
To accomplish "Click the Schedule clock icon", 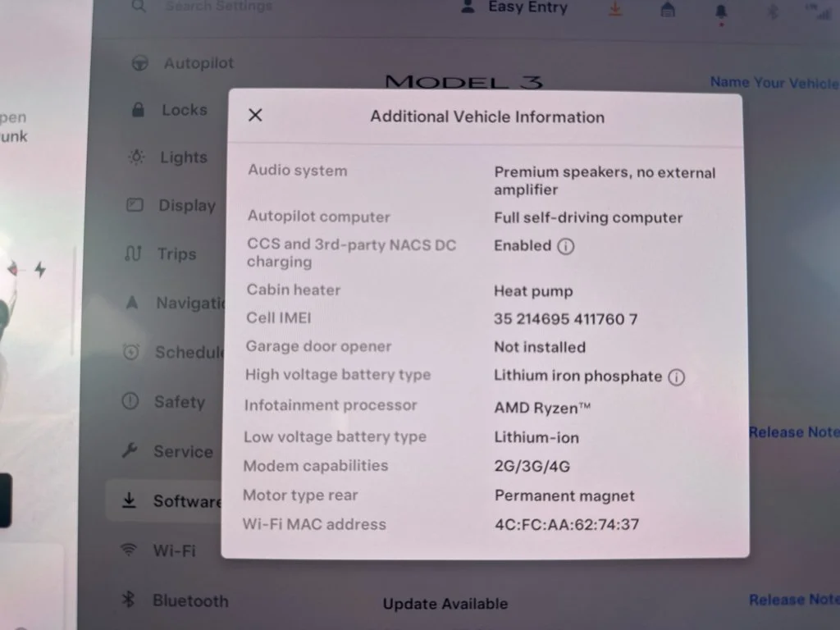I will coord(131,352).
